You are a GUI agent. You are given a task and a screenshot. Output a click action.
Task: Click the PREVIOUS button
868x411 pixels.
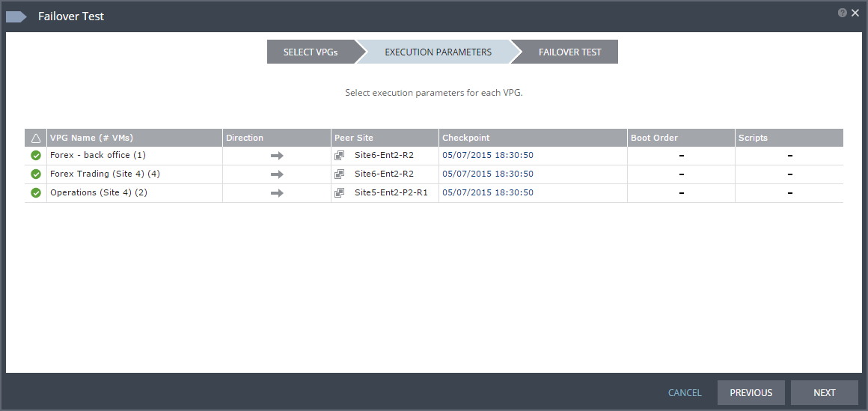click(x=751, y=393)
